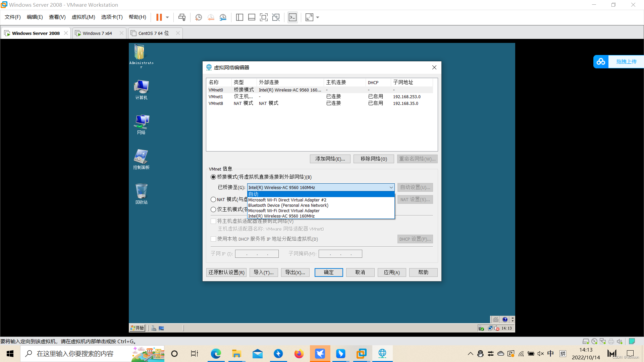This screenshot has height=362, width=644.
Task: Open the 虚拟机(M) menu
Action: point(83,17)
